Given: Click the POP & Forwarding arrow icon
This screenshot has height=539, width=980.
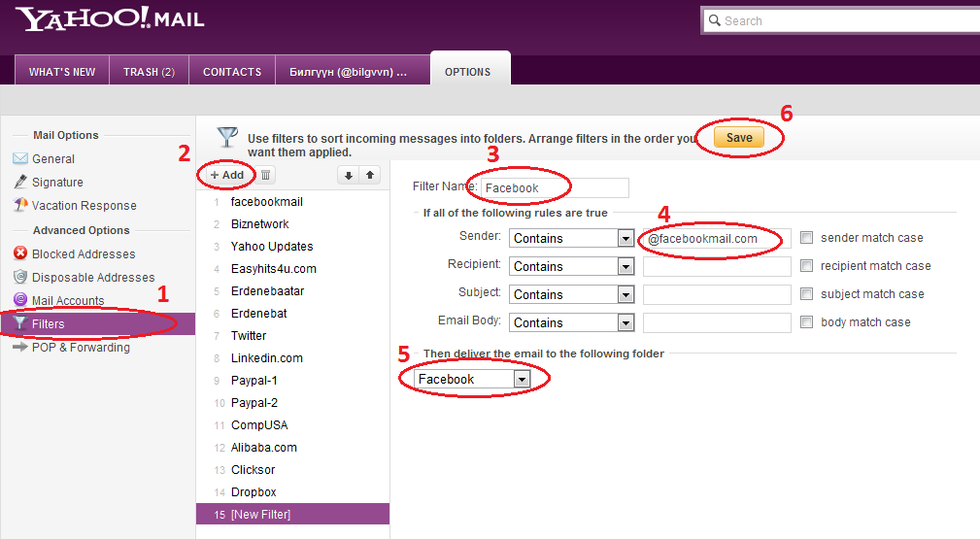Looking at the screenshot, I should (x=20, y=347).
